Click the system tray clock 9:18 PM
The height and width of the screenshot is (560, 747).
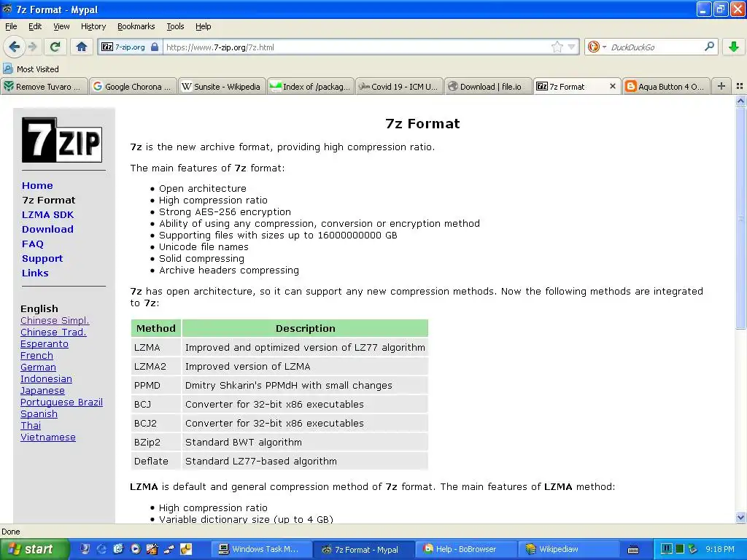pyautogui.click(x=720, y=549)
